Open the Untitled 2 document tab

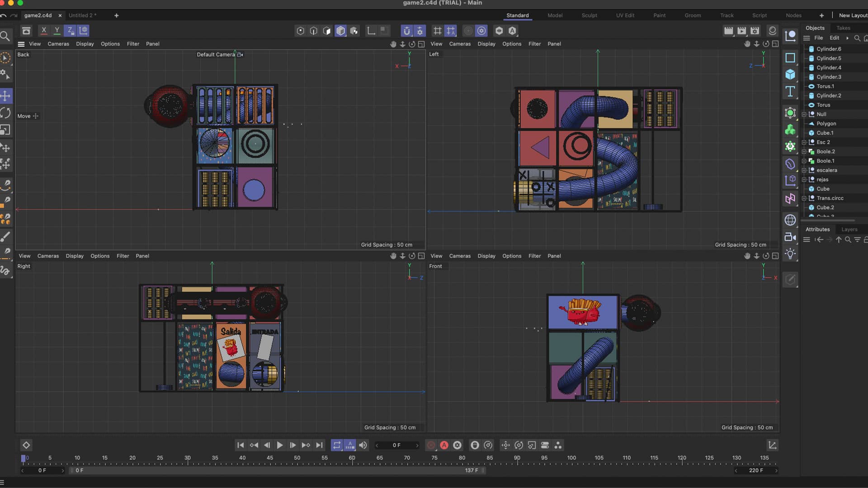(x=82, y=15)
